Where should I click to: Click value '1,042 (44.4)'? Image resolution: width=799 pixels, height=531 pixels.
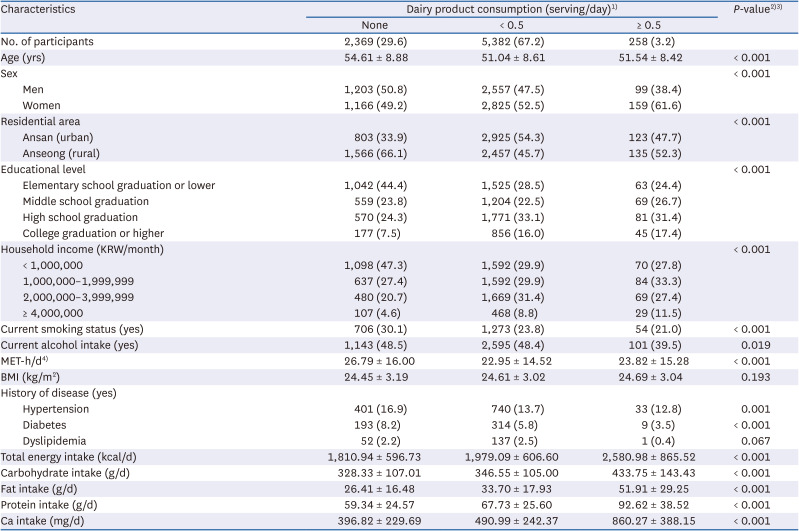click(376, 185)
